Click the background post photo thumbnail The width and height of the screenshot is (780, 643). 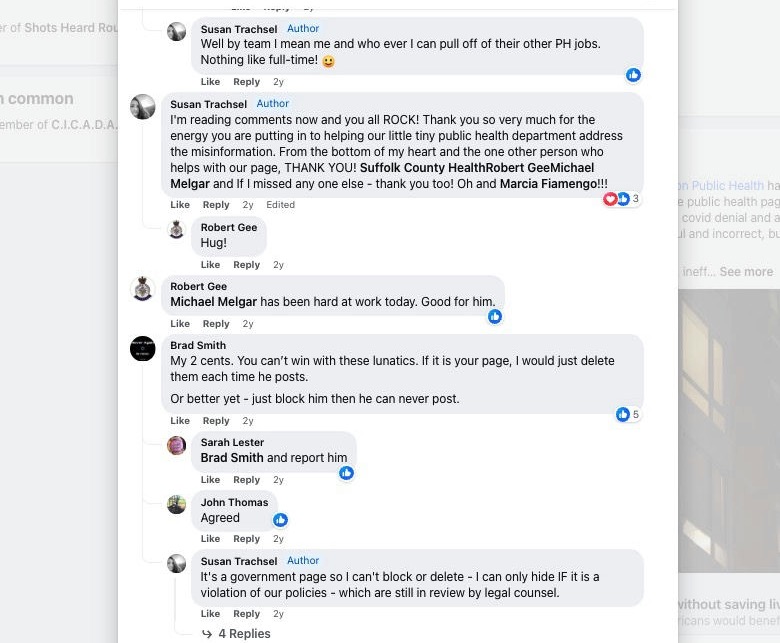[729, 430]
